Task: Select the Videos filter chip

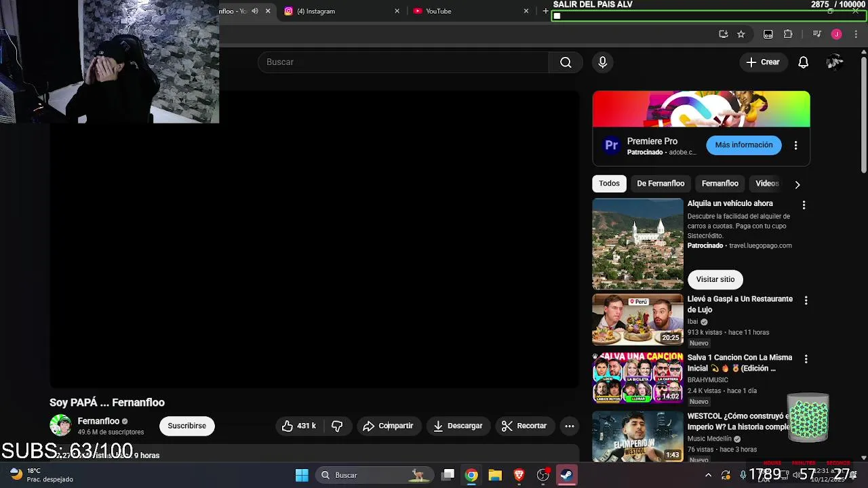Action: 767,184
